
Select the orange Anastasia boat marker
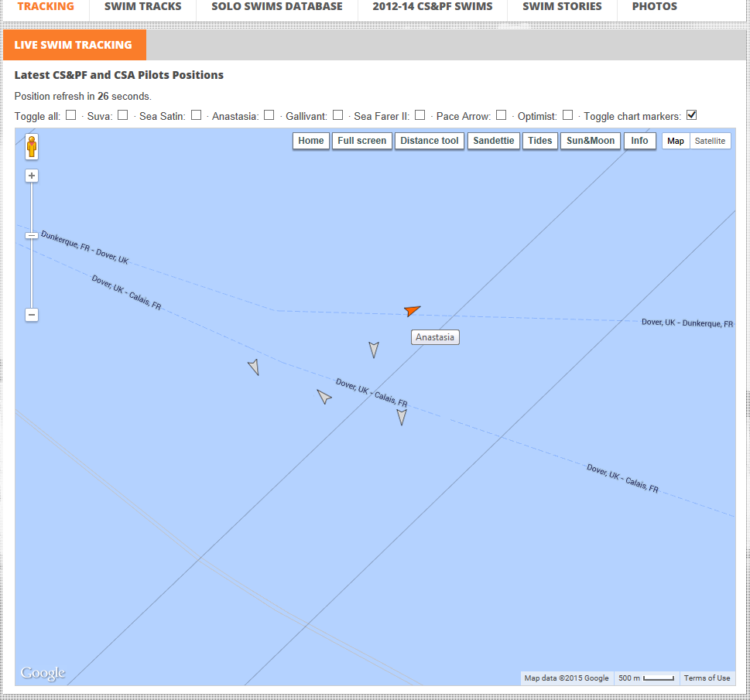click(411, 311)
